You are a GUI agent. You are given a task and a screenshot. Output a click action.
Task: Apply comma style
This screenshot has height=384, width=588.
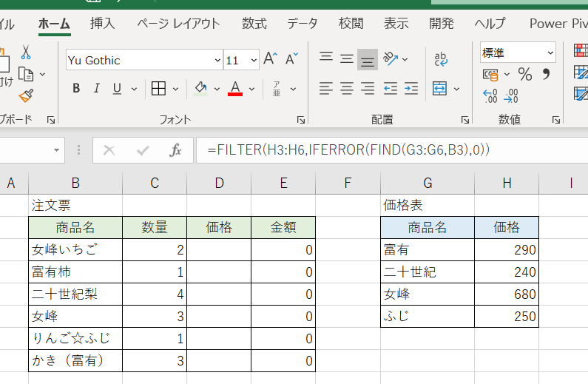[546, 74]
